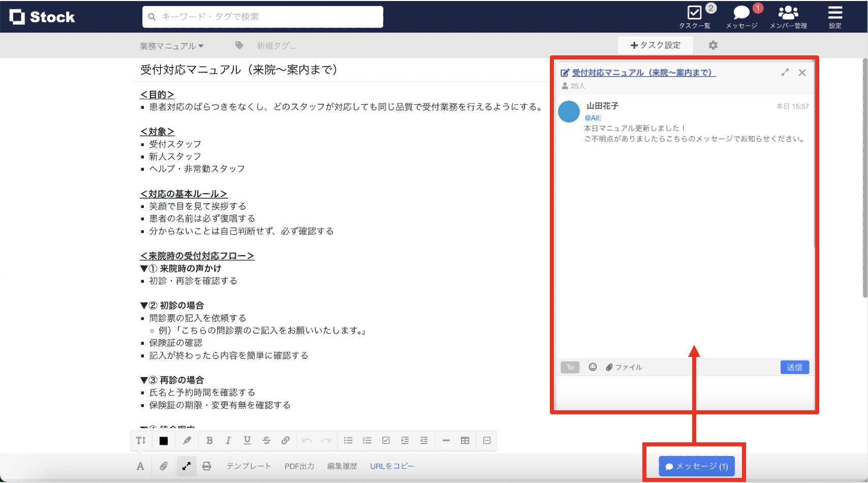Collapse the ▼② 初診の場合 section
The height and width of the screenshot is (483, 868).
pos(144,305)
